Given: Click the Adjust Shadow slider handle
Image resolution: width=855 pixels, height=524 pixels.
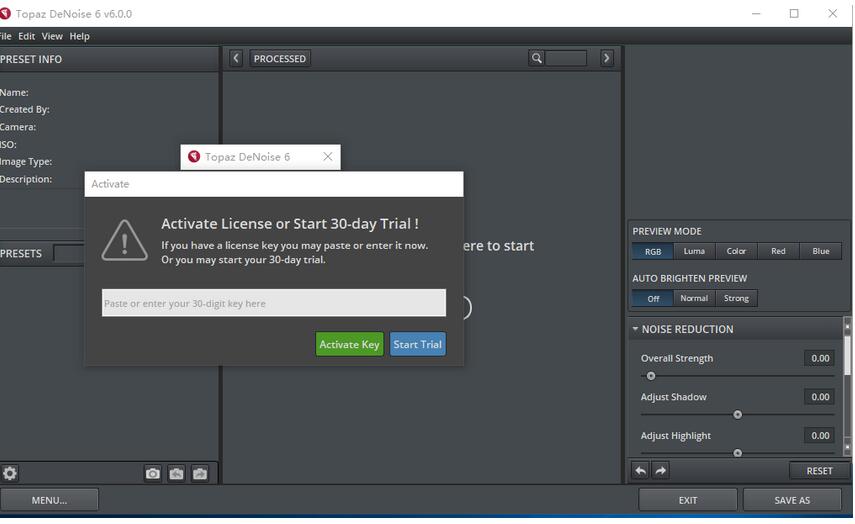Looking at the screenshot, I should [x=737, y=414].
